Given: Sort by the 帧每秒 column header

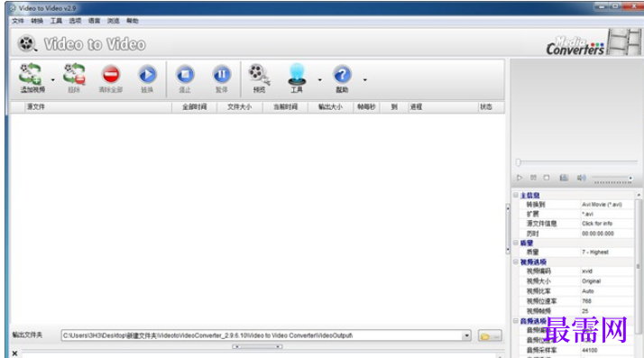Looking at the screenshot, I should (x=366, y=106).
